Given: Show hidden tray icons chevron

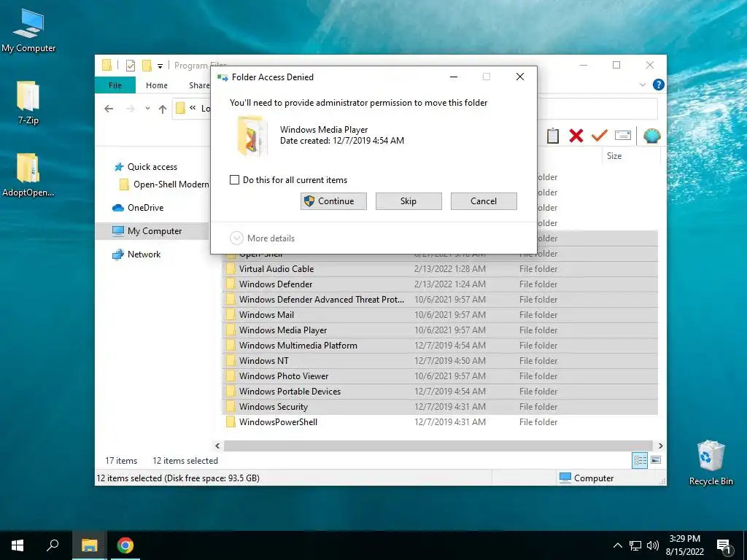Looking at the screenshot, I should pos(617,545).
